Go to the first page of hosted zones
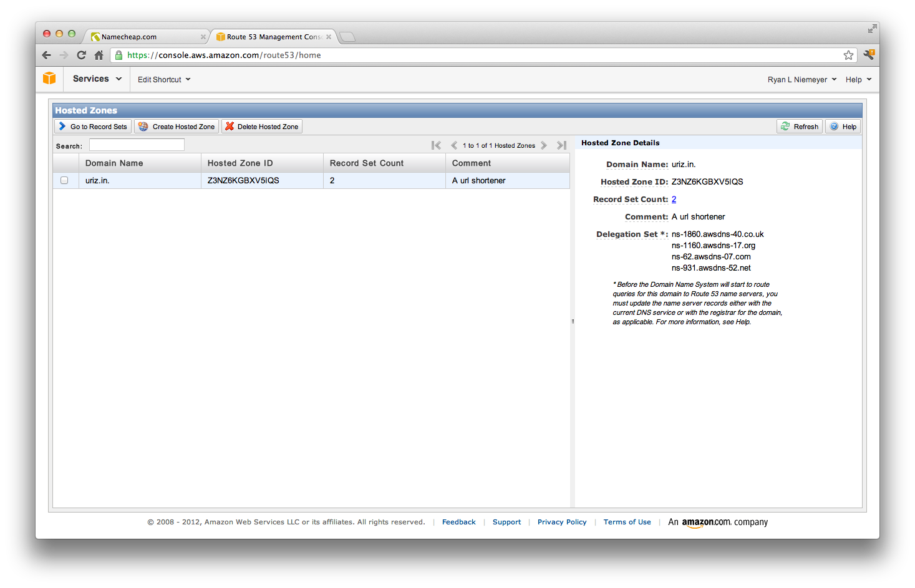The width and height of the screenshot is (915, 588). pos(436,145)
